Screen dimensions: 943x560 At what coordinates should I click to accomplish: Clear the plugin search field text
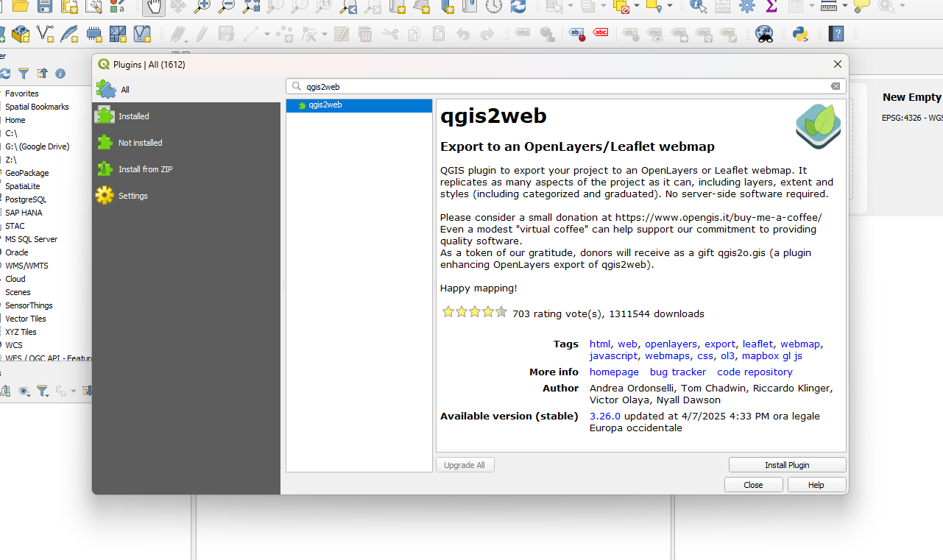(x=836, y=86)
